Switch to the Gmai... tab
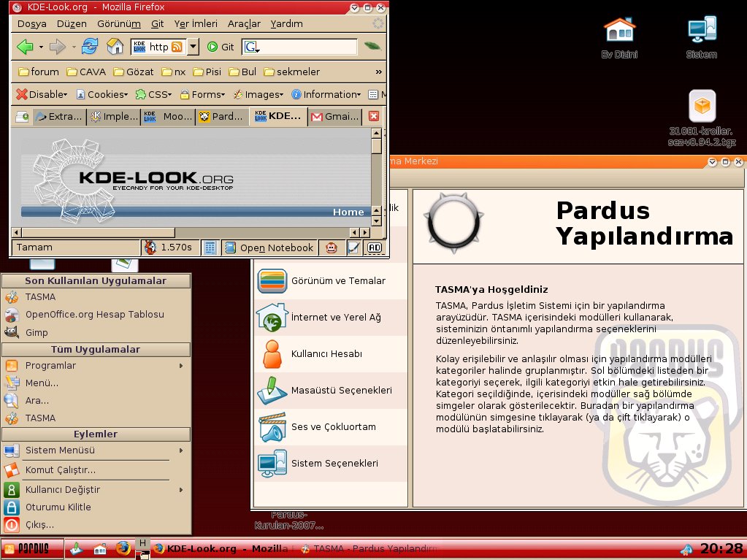 tap(335, 116)
